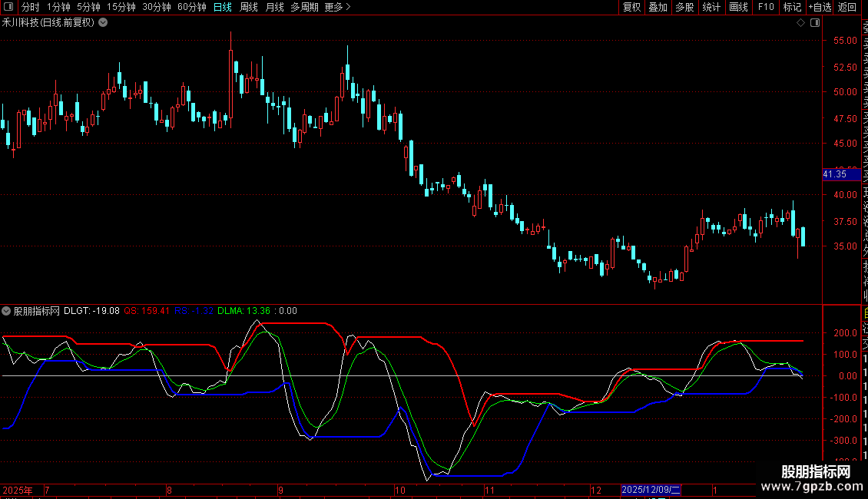
Task: Click the 2025/12/09 date marker on timeline
Action: point(651,490)
